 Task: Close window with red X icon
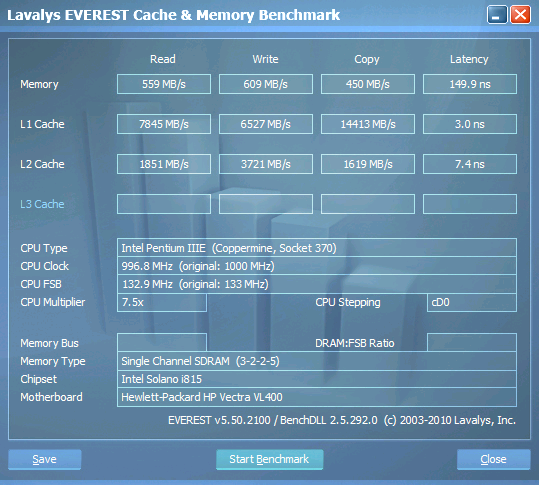[x=520, y=15]
